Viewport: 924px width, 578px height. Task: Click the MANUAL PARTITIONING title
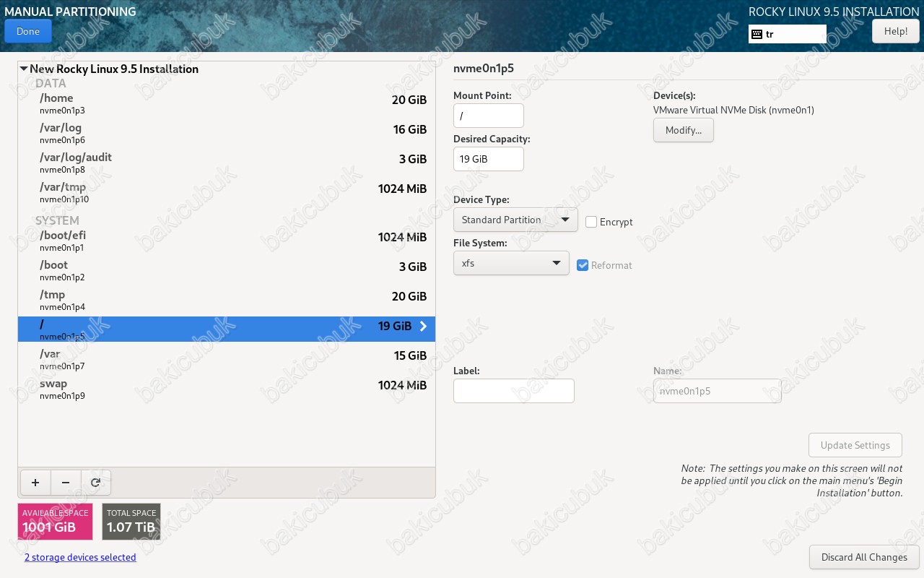(70, 12)
